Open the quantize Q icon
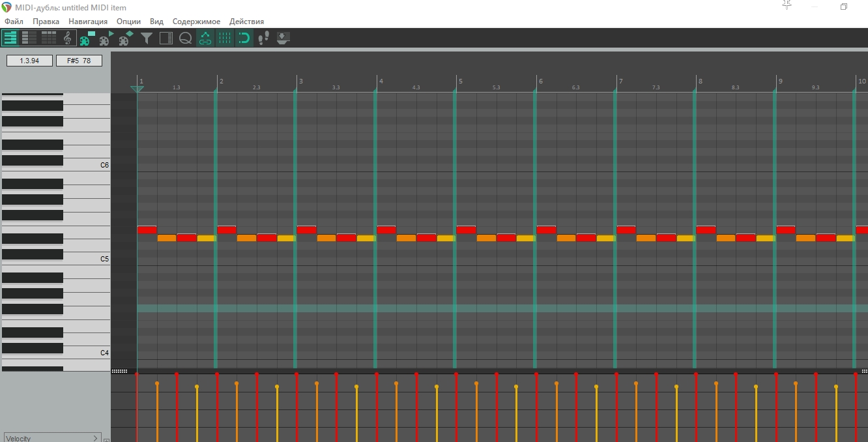 [186, 38]
